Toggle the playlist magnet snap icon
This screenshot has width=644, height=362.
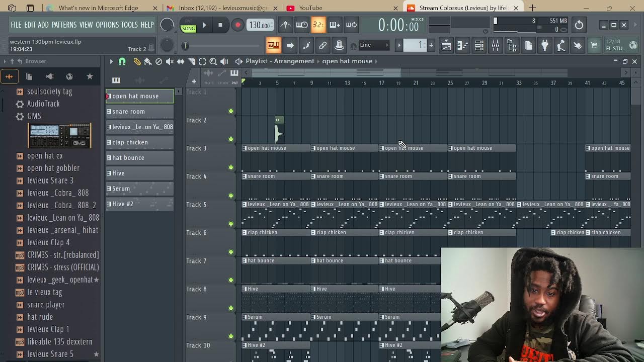pos(122,61)
